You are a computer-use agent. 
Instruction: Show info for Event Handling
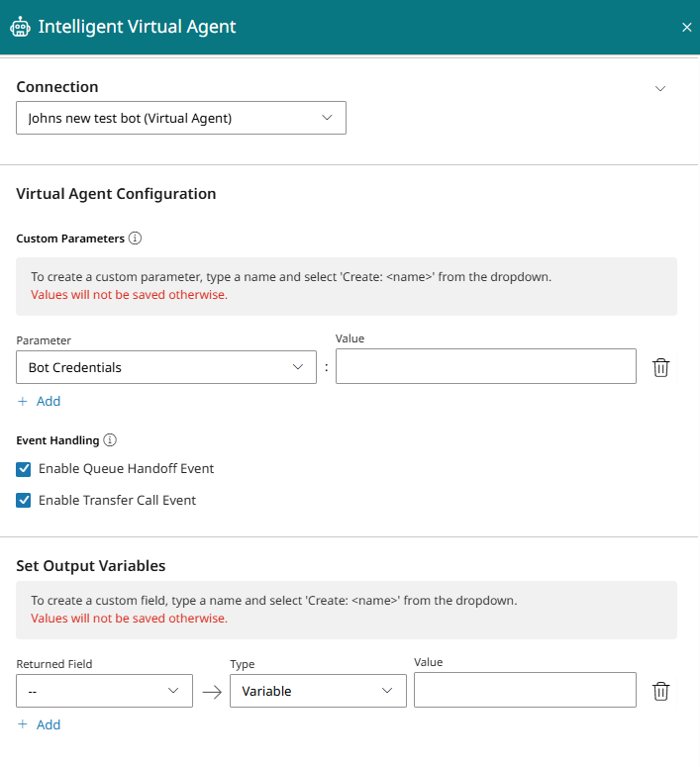pos(110,439)
